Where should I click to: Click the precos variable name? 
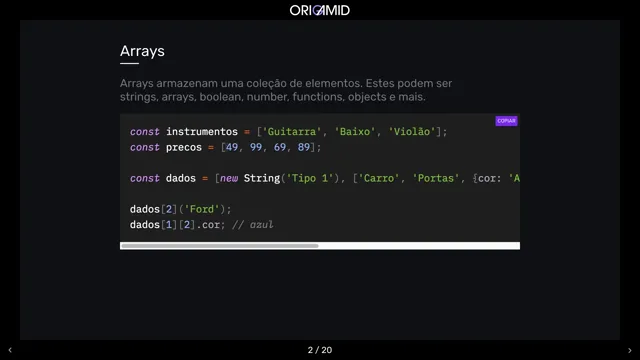tap(184, 147)
